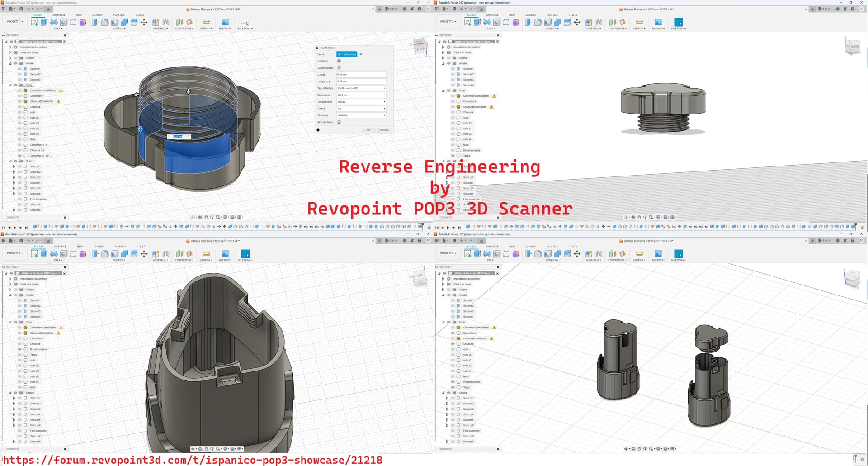Open the Designazione dropdown showing M25x2
Screen dimensions: 868x466
(x=361, y=102)
